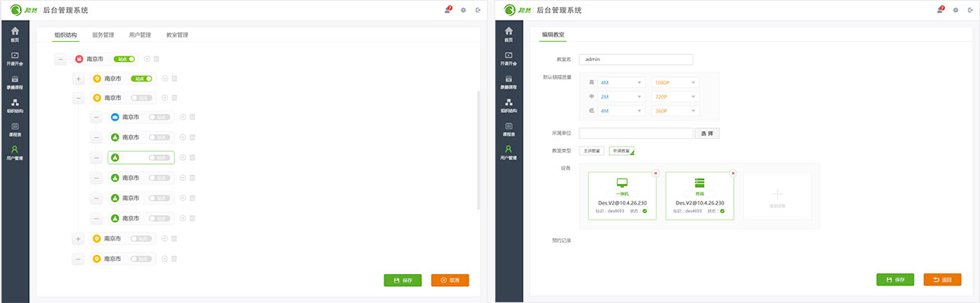Open 用户管理 in the right screen sidebar

point(508,153)
